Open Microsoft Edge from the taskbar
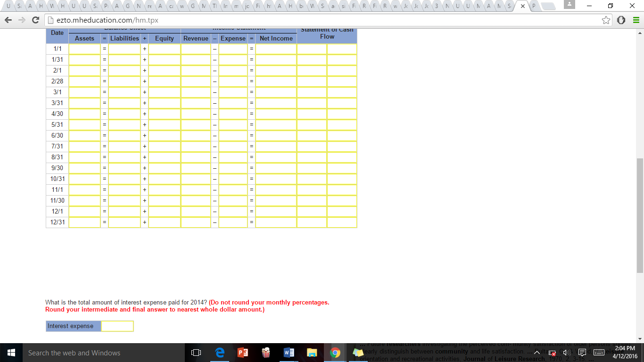644x362 pixels. tap(219, 353)
